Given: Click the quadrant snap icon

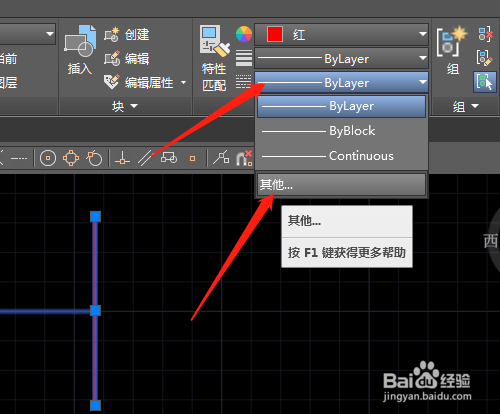Looking at the screenshot, I should 71,158.
